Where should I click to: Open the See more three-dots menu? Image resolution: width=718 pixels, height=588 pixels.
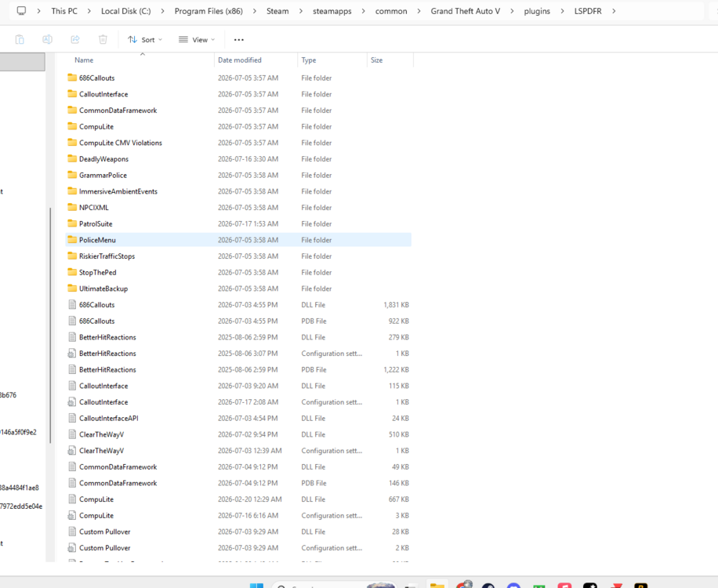coord(239,40)
